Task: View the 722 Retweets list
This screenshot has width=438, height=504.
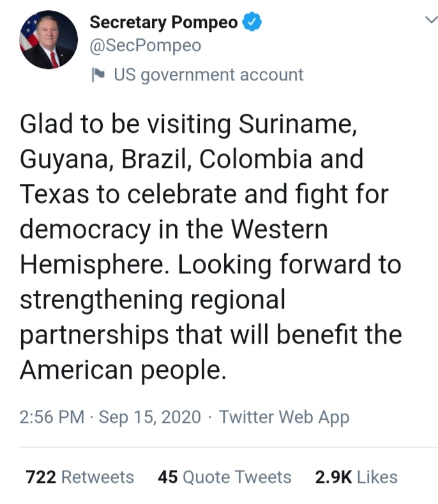Action: (80, 477)
